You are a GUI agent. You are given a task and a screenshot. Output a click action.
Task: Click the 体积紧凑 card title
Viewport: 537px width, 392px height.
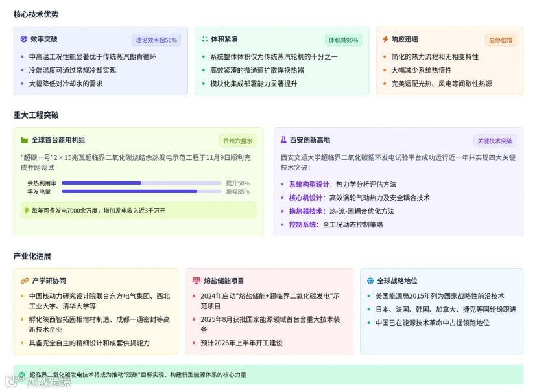click(224, 39)
